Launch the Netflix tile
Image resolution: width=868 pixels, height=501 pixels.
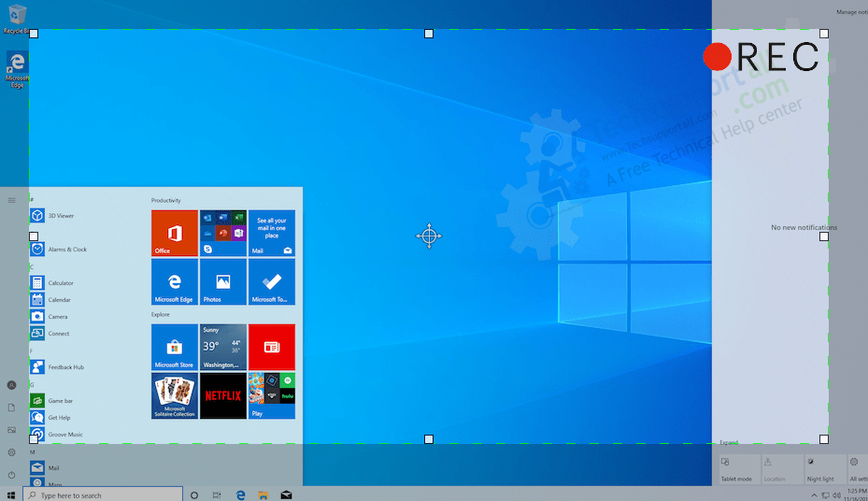pyautogui.click(x=223, y=395)
